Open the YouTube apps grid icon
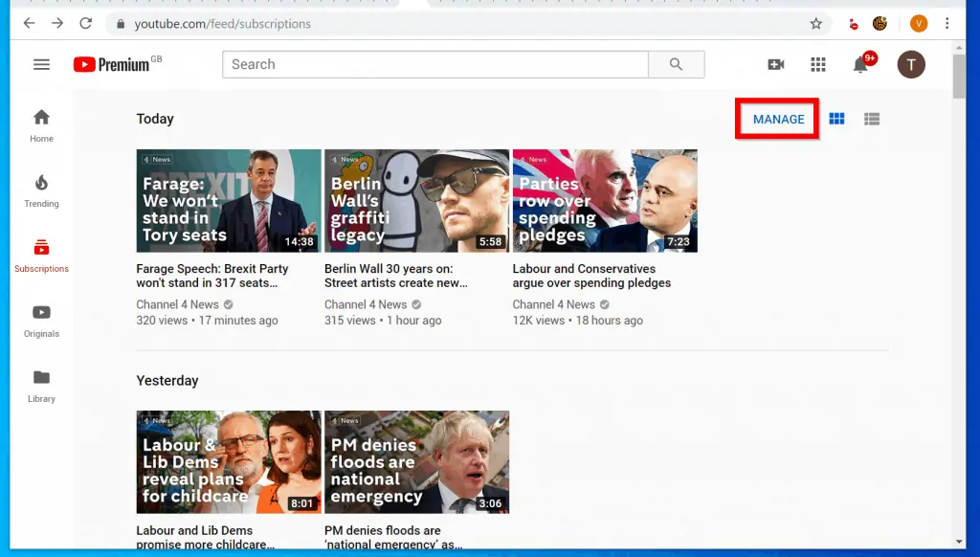 [x=818, y=64]
